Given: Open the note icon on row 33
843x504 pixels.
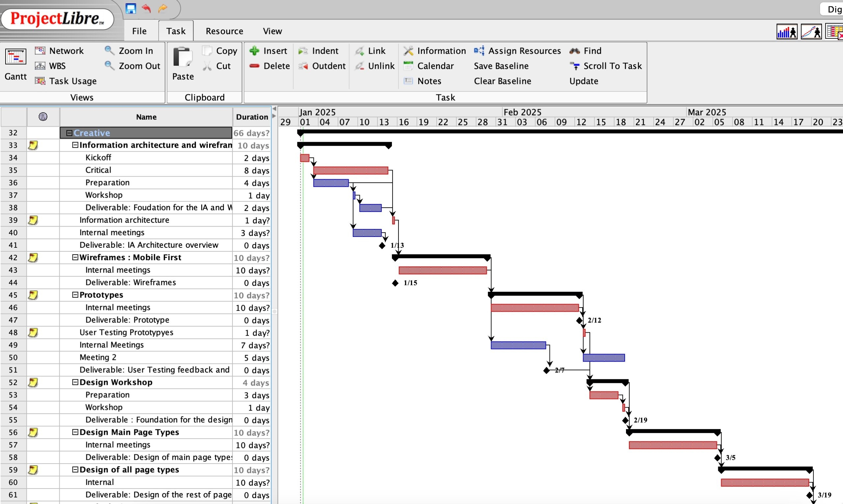Looking at the screenshot, I should coord(33,145).
